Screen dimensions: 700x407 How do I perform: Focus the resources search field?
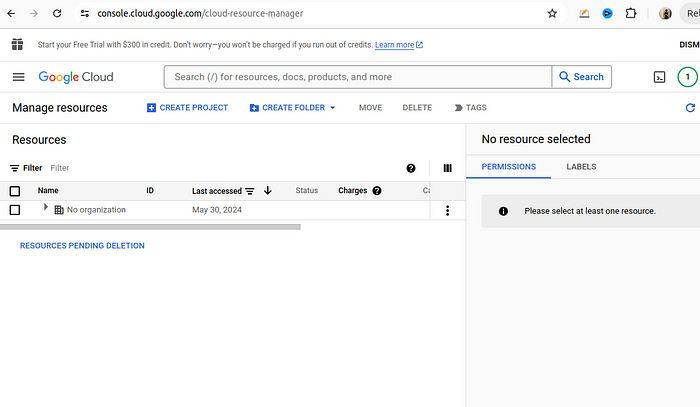358,77
